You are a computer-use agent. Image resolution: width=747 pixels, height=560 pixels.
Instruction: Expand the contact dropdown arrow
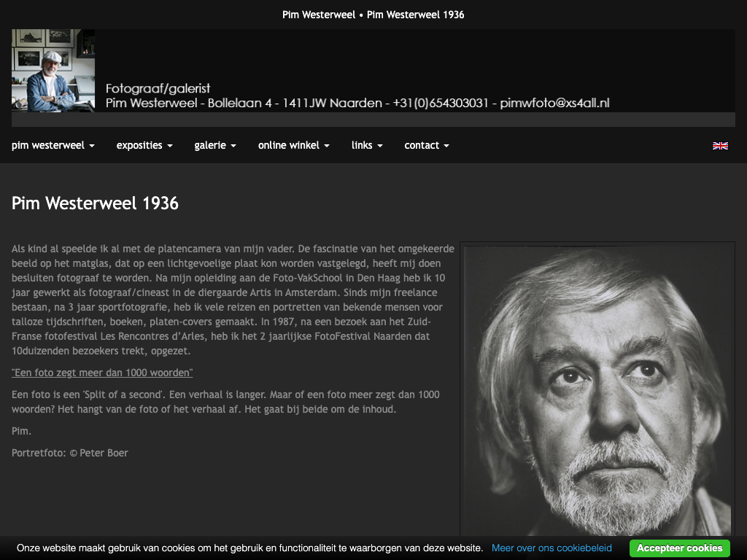(446, 146)
